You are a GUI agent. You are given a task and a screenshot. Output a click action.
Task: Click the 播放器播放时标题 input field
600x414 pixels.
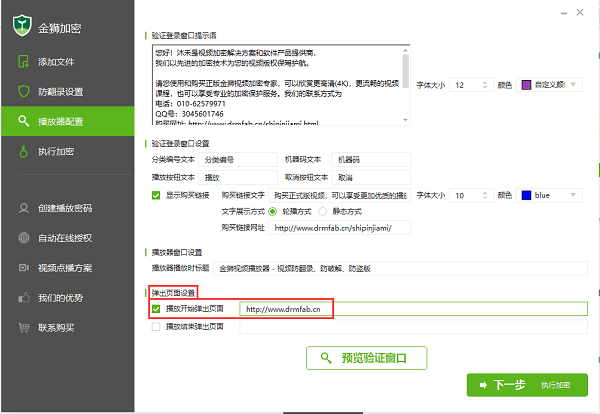point(400,268)
